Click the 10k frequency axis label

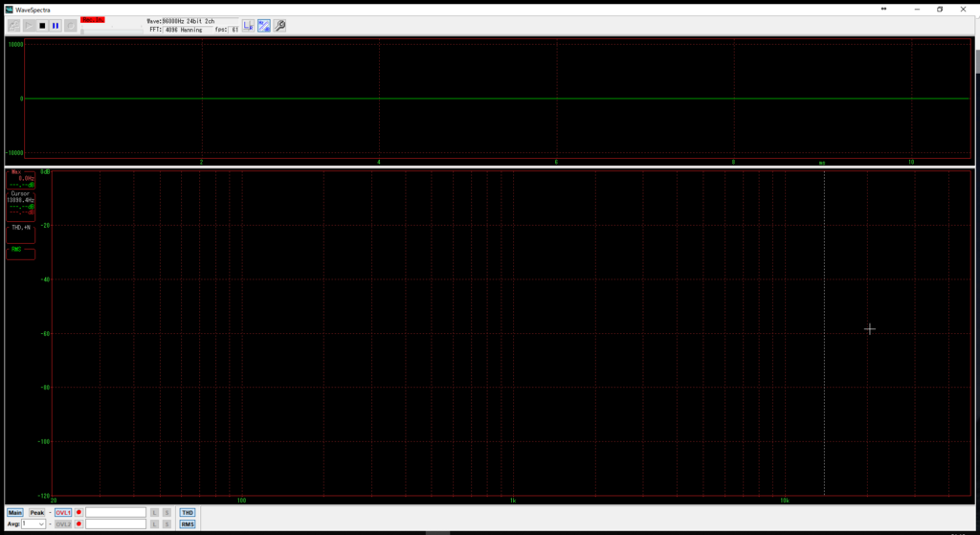(785, 500)
